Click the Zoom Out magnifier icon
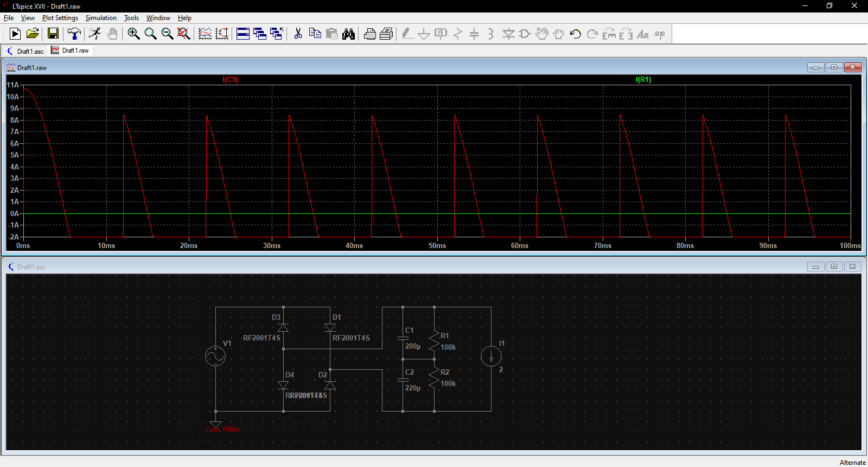The image size is (868, 467). pos(167,34)
